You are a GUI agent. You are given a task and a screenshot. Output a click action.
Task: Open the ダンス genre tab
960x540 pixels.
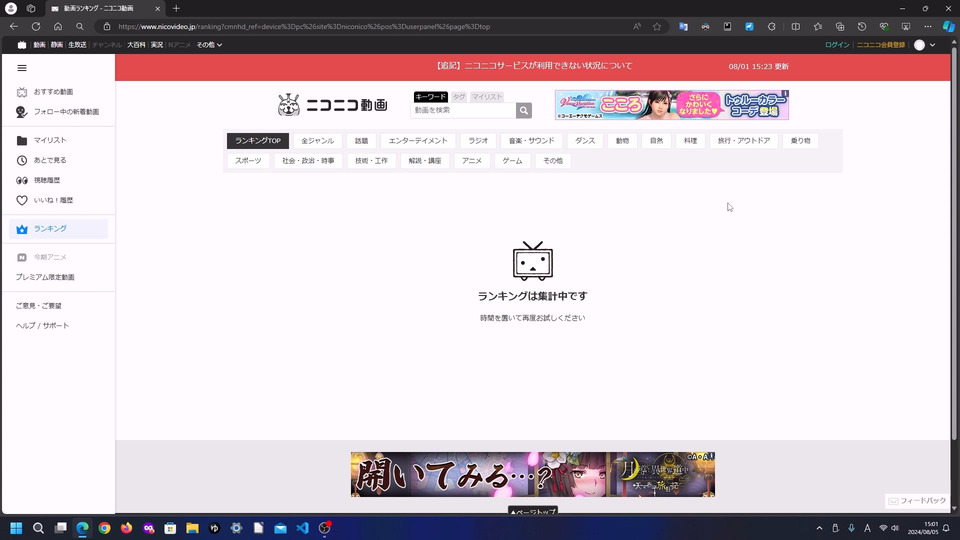tap(585, 141)
